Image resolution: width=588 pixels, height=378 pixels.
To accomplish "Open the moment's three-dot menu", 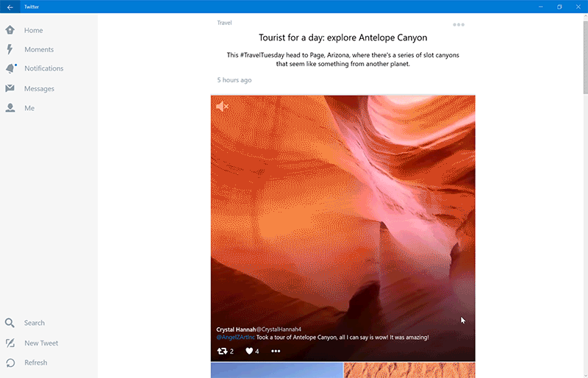I will click(x=458, y=25).
